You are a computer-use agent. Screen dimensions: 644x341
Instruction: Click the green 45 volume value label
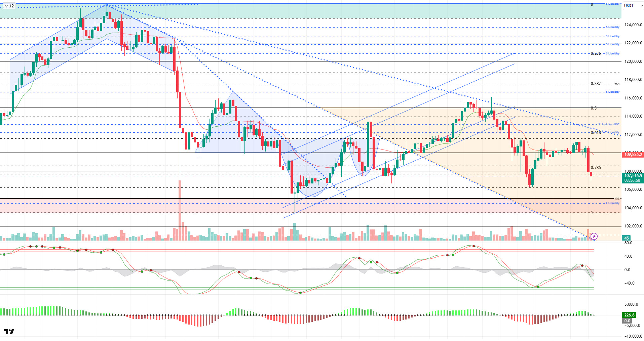626,238
